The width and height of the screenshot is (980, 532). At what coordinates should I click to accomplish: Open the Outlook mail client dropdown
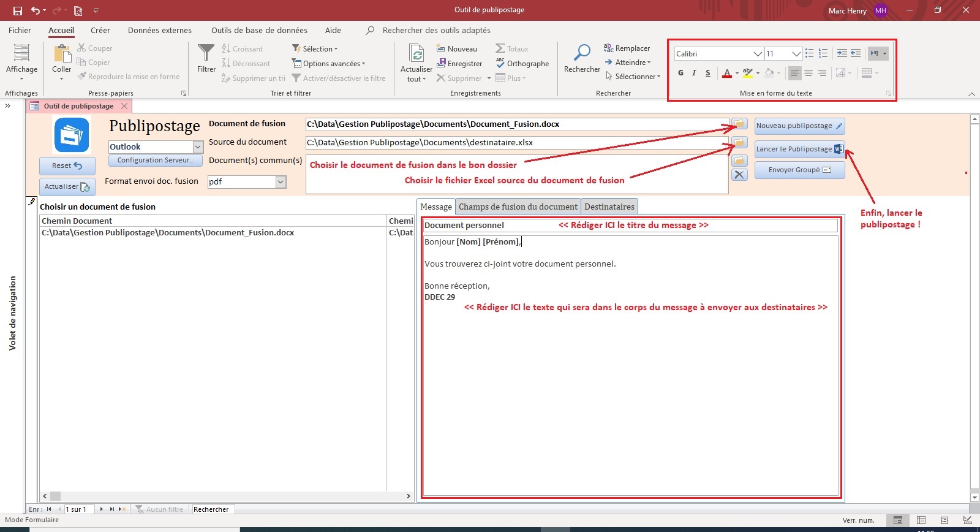198,147
